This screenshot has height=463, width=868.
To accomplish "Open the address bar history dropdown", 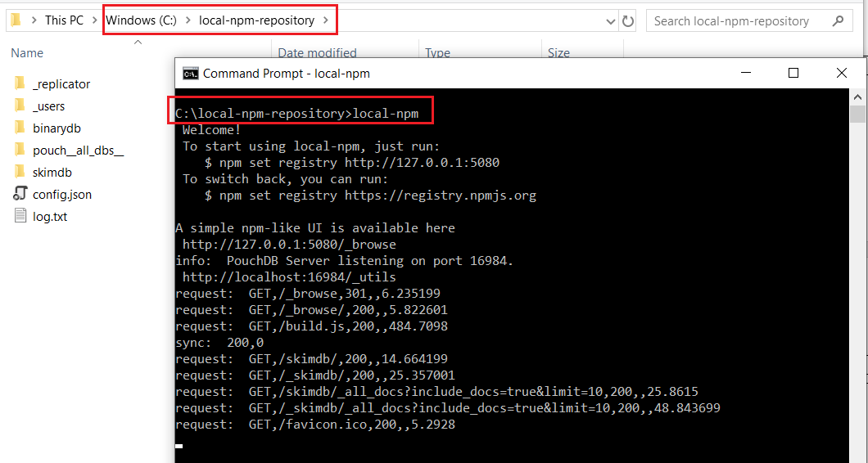I will pyautogui.click(x=609, y=21).
